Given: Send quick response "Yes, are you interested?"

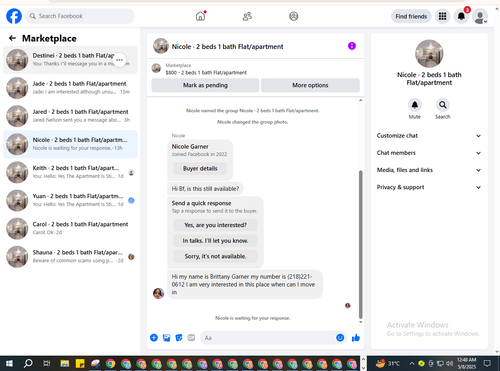Looking at the screenshot, I should (215, 225).
